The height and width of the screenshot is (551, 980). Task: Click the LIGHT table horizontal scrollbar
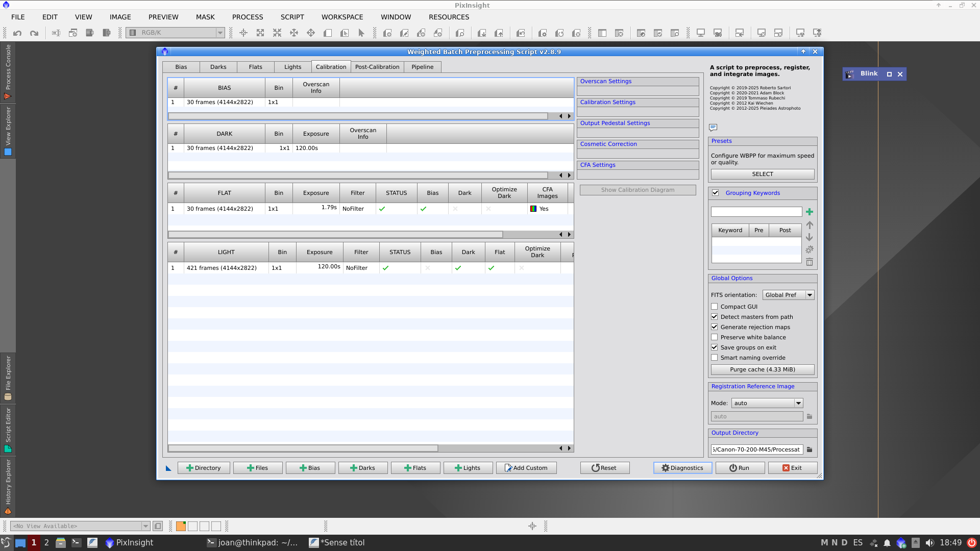303,448
